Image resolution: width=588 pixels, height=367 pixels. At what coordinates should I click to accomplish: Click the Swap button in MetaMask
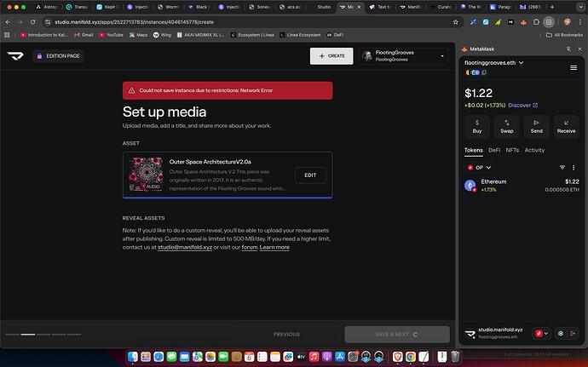[507, 127]
